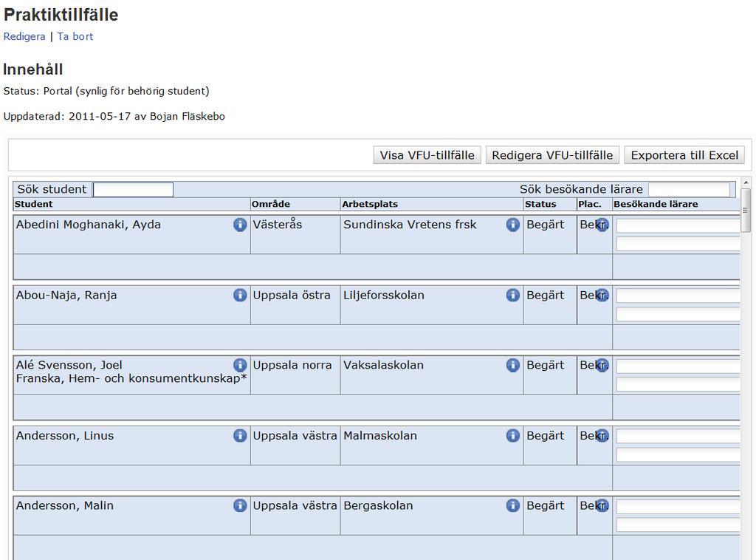Click Uppsala västra in Andersson, Malin row
The image size is (756, 560).
[295, 505]
